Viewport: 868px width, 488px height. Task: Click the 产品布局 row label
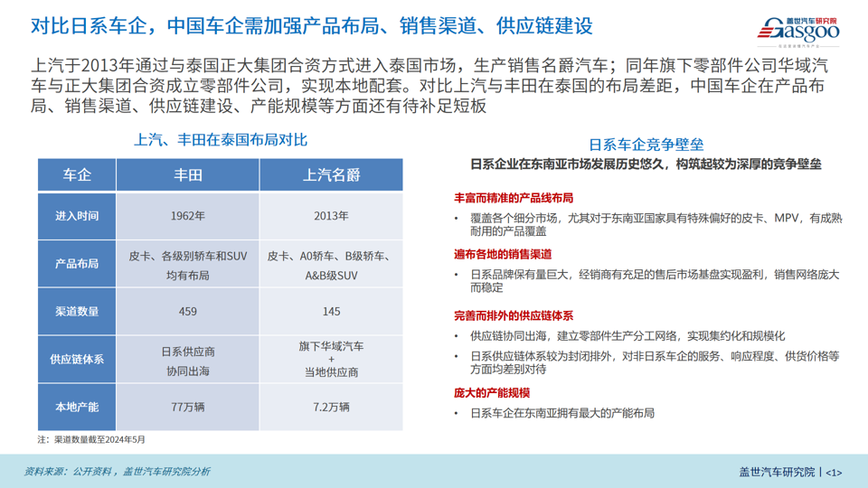click(x=77, y=264)
